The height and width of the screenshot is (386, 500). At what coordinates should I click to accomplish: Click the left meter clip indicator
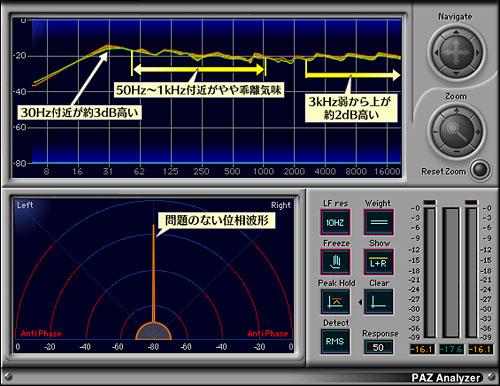pos(430,202)
